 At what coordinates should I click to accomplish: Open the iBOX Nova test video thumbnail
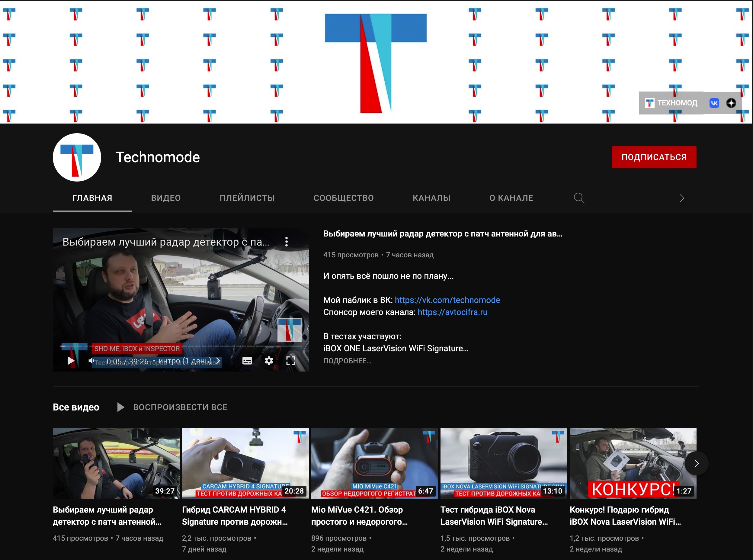[504, 463]
